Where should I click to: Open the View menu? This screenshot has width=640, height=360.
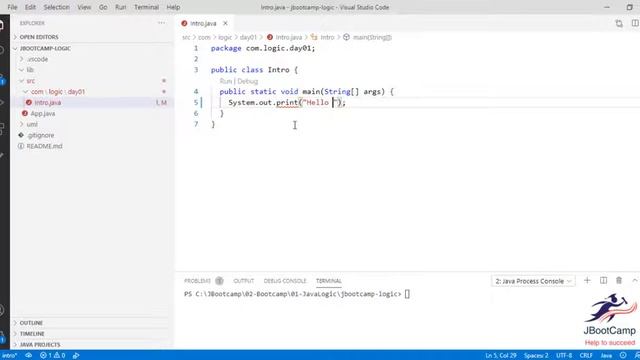(x=84, y=7)
